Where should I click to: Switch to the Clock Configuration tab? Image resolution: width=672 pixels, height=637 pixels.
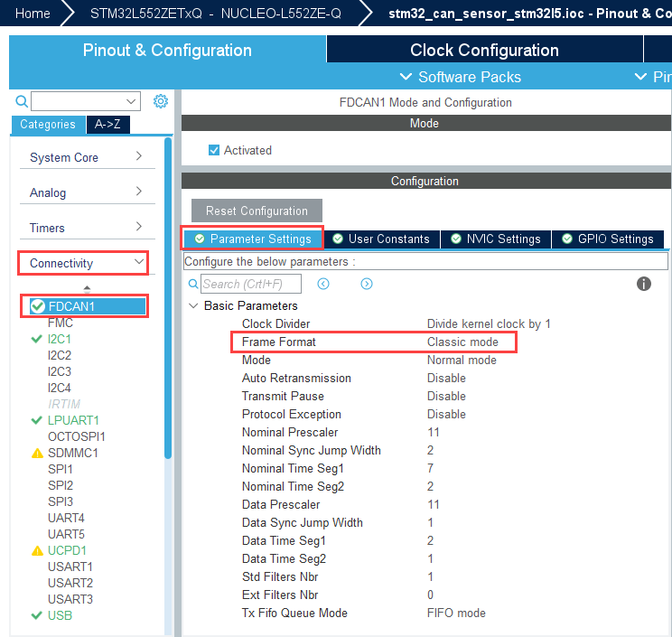click(484, 50)
